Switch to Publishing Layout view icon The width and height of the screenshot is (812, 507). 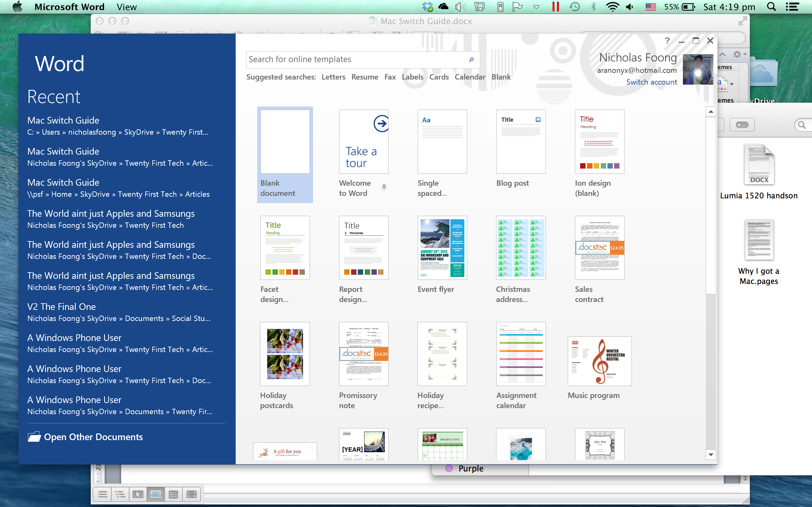138,494
